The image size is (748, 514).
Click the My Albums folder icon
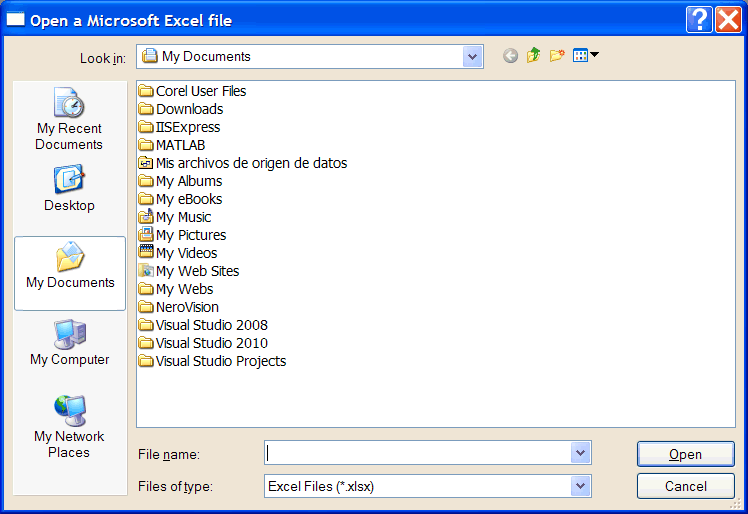[146, 181]
